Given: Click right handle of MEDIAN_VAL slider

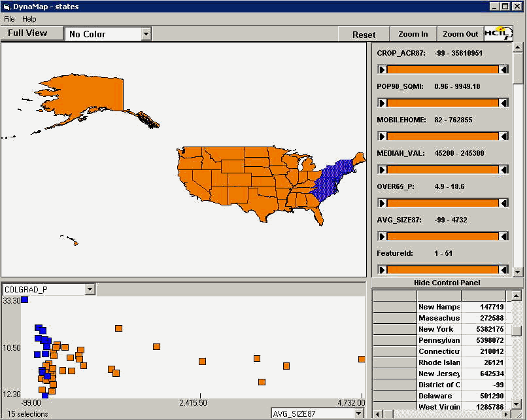Looking at the screenshot, I should 503,169.
